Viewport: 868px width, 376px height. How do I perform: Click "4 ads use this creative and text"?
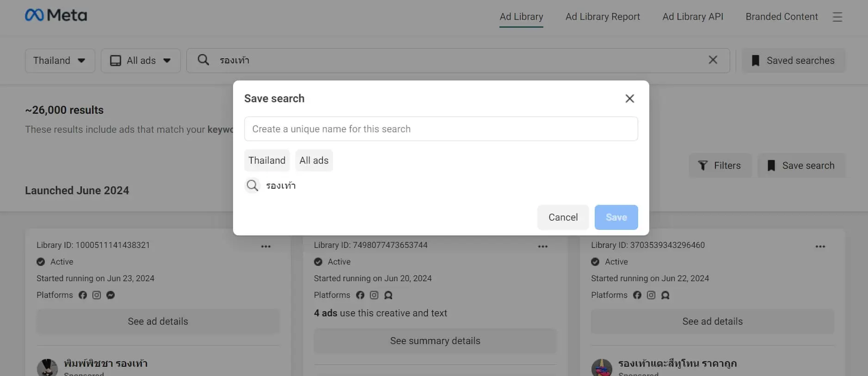[x=381, y=313]
